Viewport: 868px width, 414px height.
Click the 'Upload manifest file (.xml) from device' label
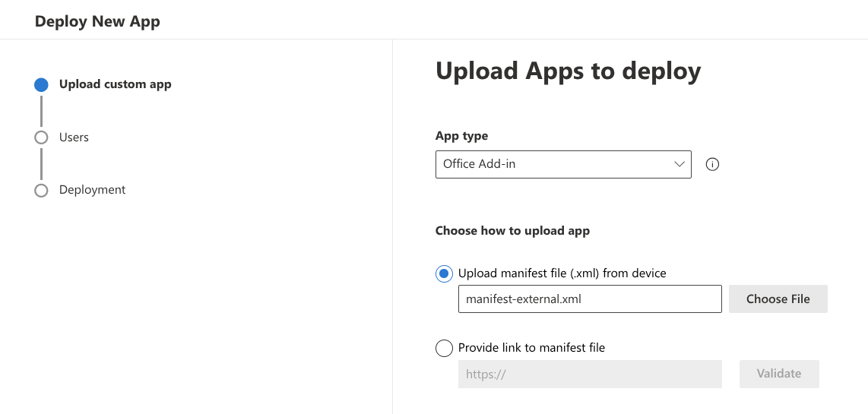(x=562, y=273)
